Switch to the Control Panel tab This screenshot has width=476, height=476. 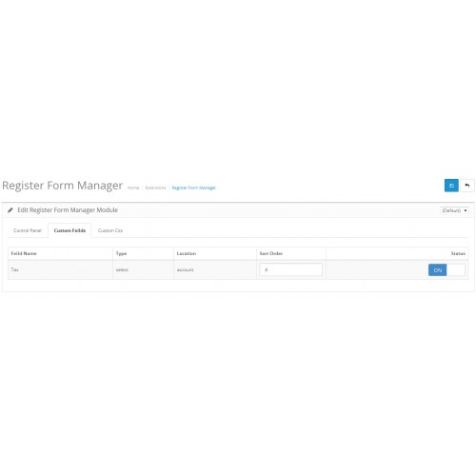click(28, 230)
